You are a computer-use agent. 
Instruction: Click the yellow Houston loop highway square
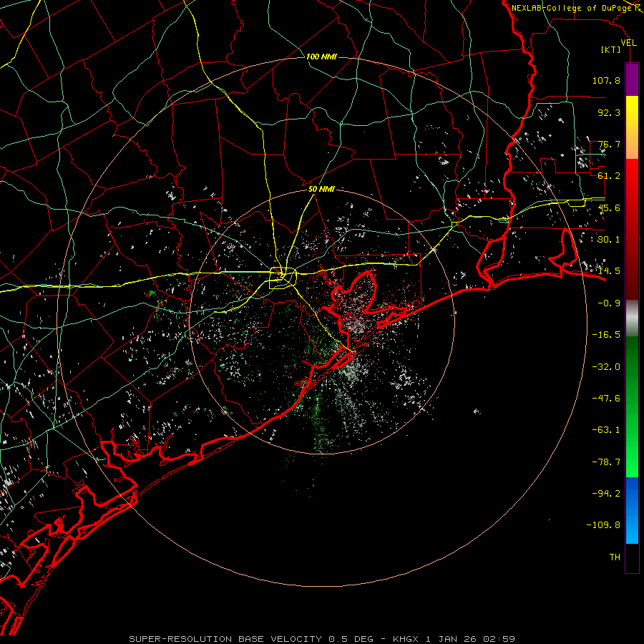[x=283, y=278]
